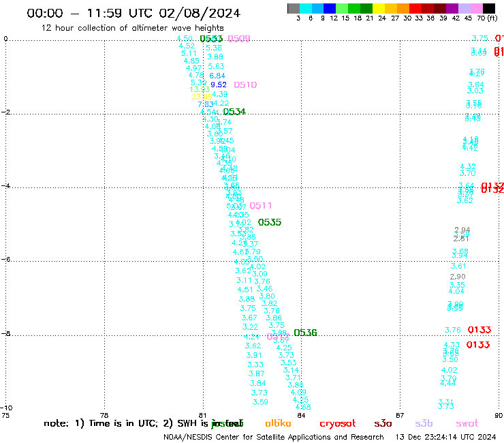Select the blue wave height value 9.52

point(219,85)
